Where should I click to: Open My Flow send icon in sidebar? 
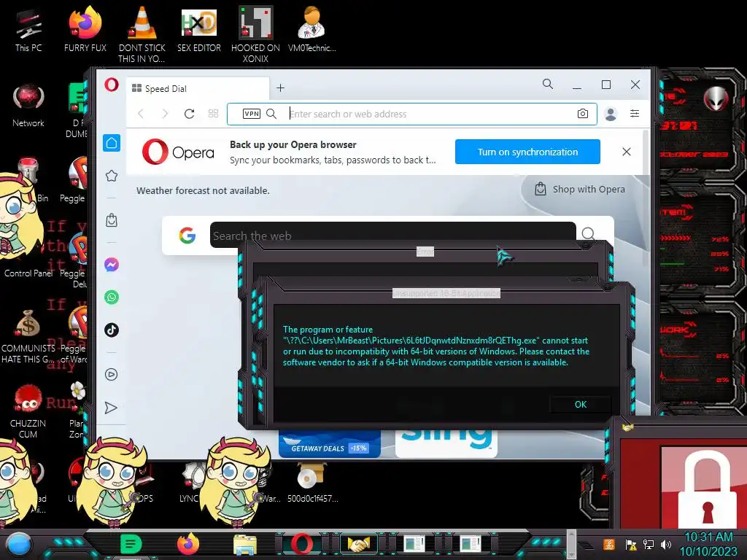[x=111, y=408]
